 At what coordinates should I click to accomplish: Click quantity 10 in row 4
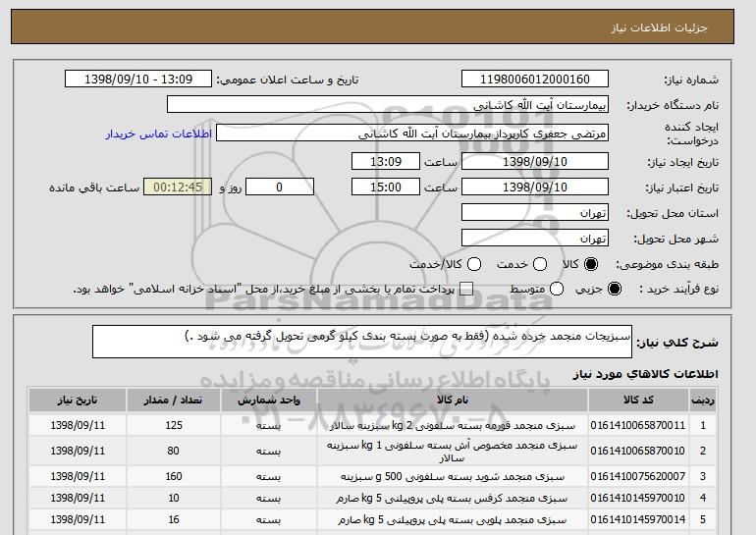tap(174, 498)
